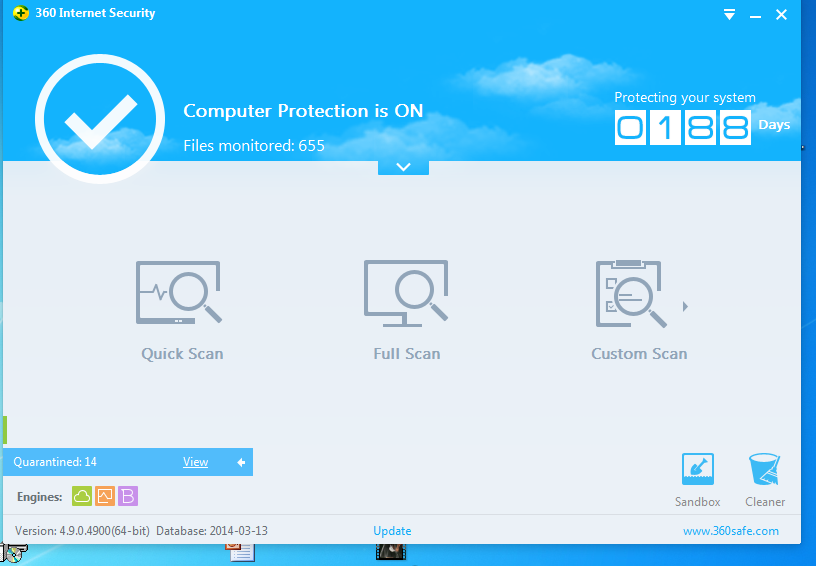Click the 360 Internet Security logo
This screenshot has width=816, height=566.
pyautogui.click(x=21, y=13)
